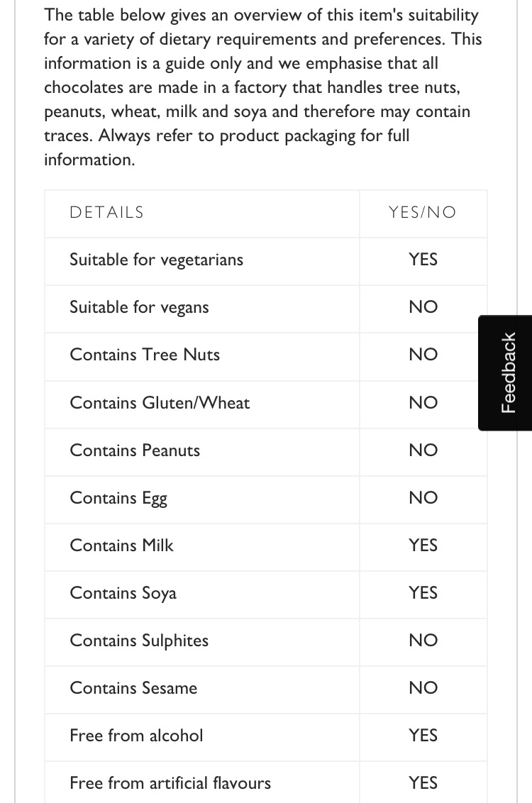Select the 'Contains Sulphites' row label

coord(139,641)
